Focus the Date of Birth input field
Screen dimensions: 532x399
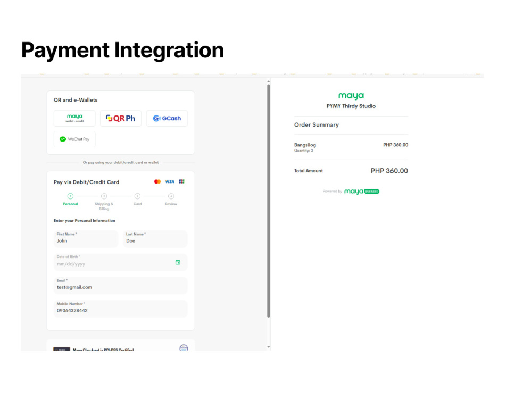coord(120,262)
